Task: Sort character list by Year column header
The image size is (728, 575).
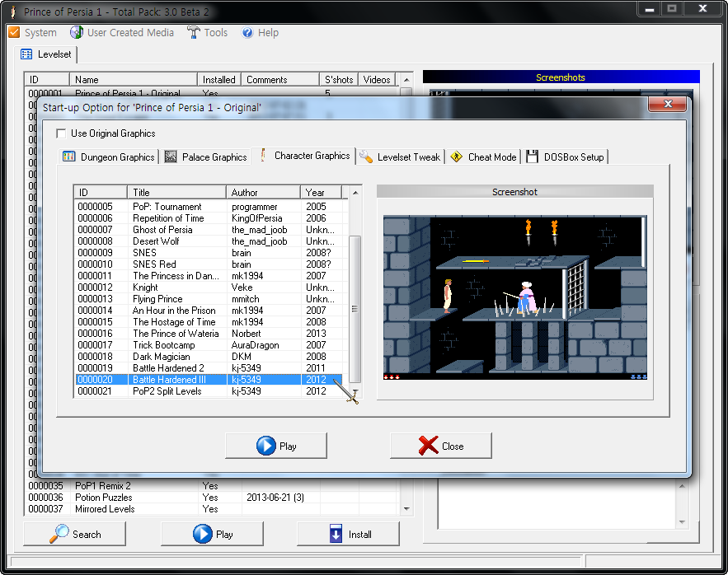Action: coord(322,193)
